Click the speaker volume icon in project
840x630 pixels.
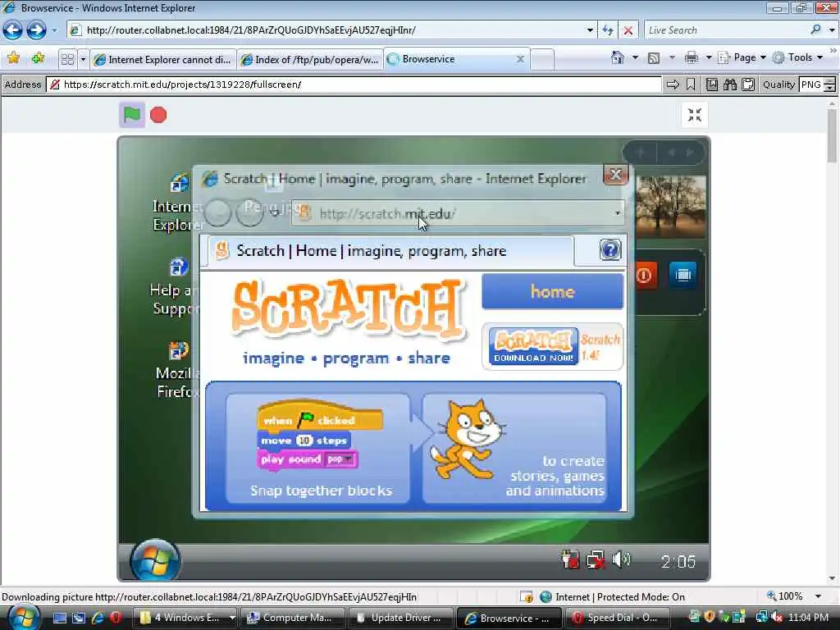pos(621,559)
